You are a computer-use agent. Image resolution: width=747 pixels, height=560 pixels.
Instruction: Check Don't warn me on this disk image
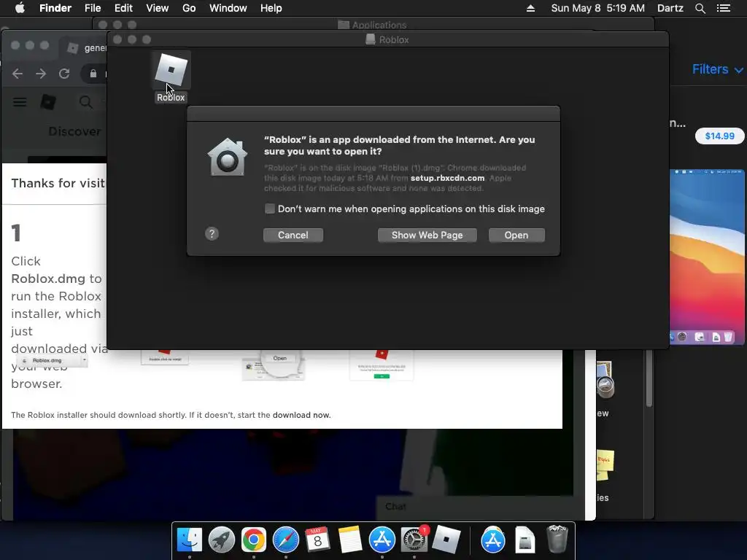270,209
